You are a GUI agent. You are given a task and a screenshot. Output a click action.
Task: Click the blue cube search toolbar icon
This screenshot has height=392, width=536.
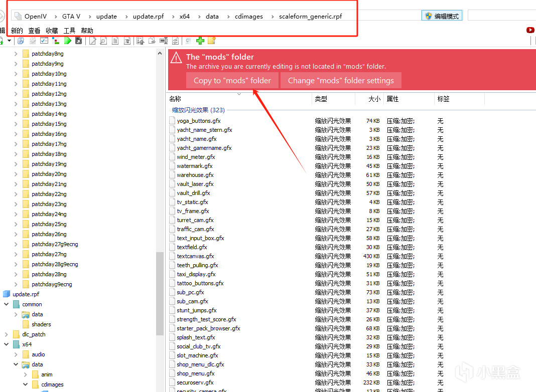(21, 41)
